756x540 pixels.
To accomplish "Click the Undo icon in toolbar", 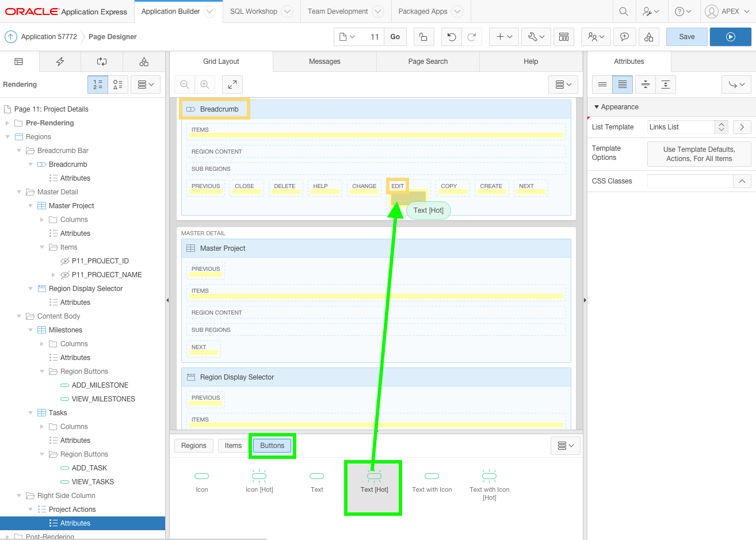I will pyautogui.click(x=452, y=37).
